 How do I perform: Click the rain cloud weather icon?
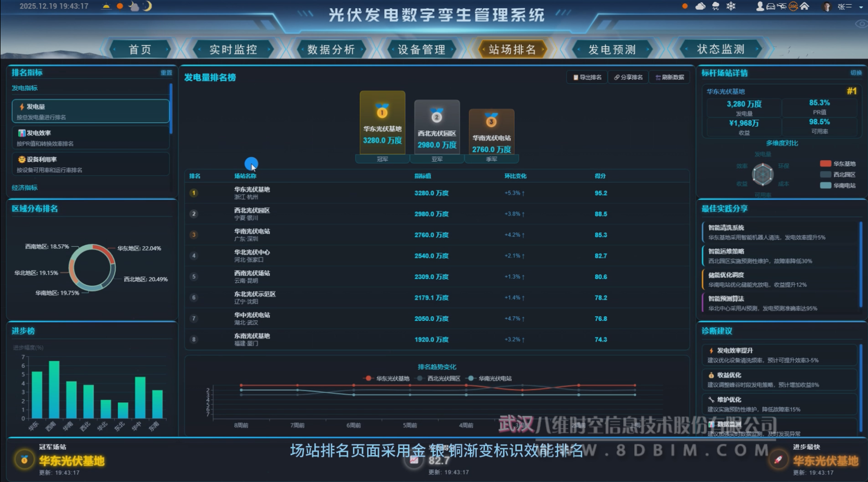[716, 6]
